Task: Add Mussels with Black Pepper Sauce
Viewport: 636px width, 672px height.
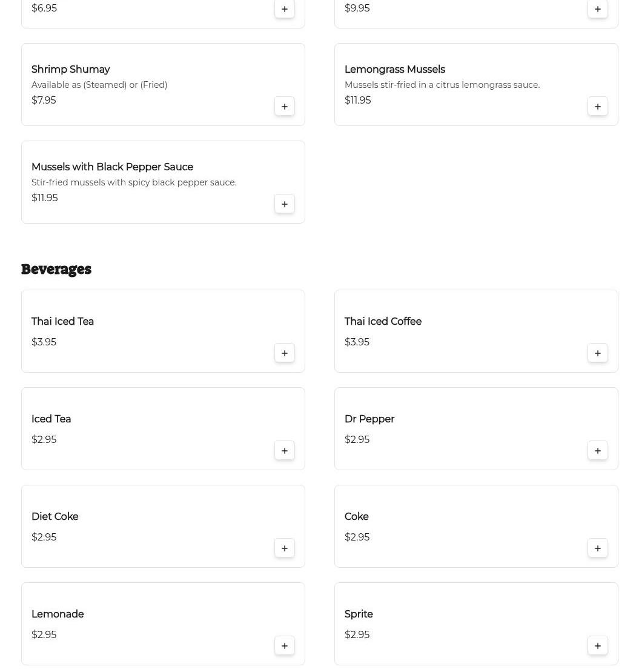Action: 284,204
